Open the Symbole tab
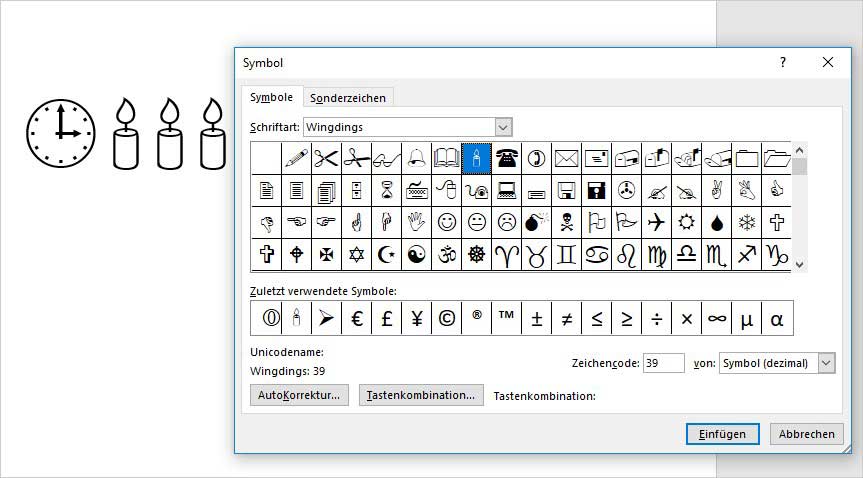Screen dimensions: 863x478 pyautogui.click(x=271, y=97)
